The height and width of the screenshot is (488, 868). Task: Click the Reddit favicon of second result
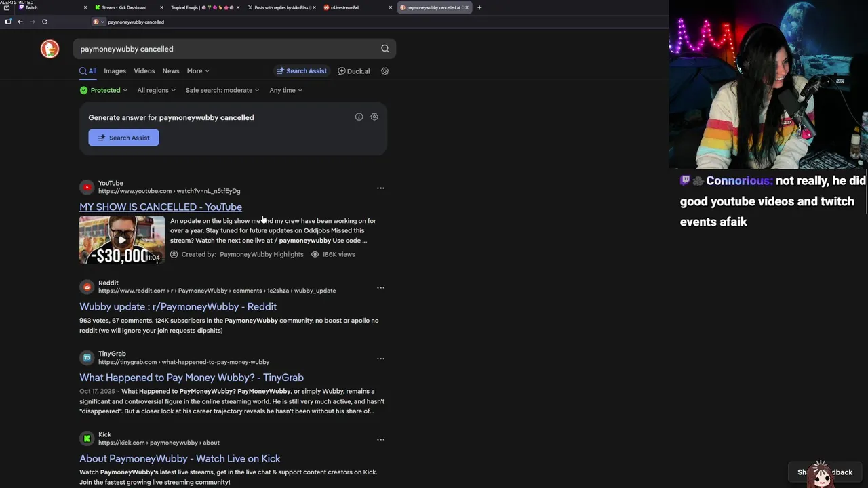click(87, 287)
